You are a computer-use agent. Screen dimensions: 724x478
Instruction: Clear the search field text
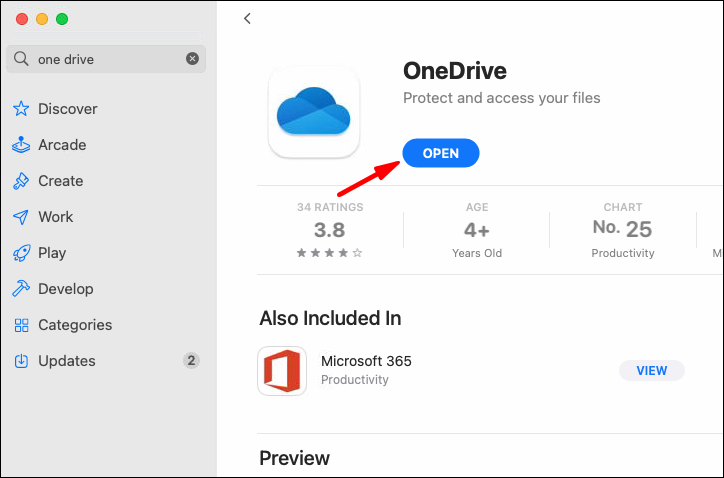coord(193,59)
